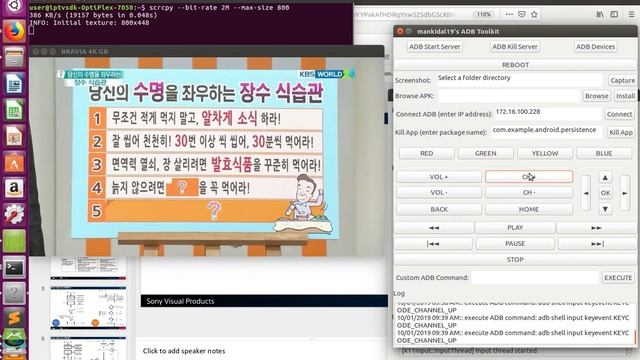The image size is (640, 360).
Task: Browse for an APK file
Action: [596, 96]
